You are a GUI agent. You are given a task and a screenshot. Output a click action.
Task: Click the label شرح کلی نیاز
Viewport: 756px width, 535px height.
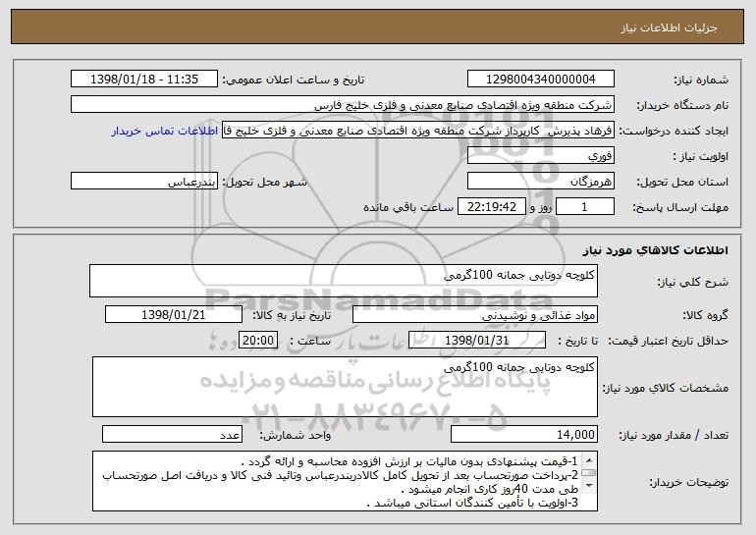pyautogui.click(x=693, y=282)
